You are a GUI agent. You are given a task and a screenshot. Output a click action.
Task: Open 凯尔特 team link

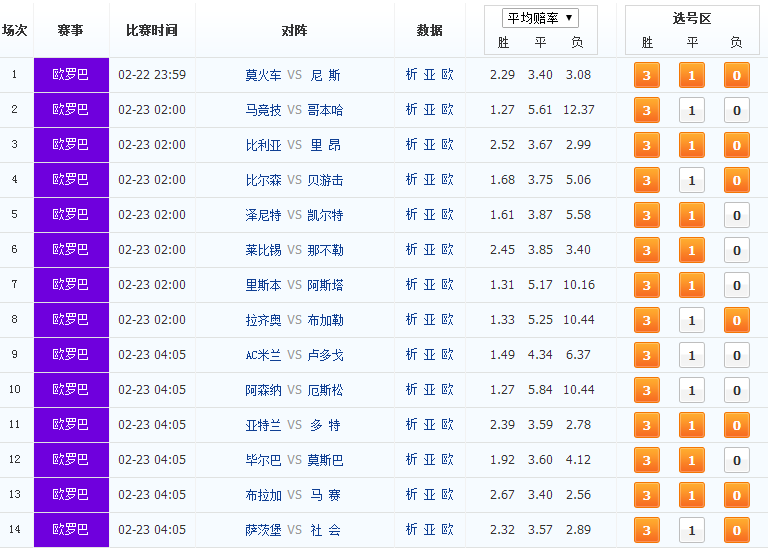click(325, 215)
